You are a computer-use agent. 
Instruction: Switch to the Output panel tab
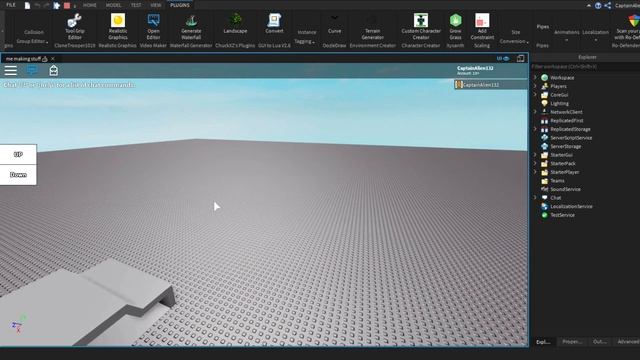600,342
